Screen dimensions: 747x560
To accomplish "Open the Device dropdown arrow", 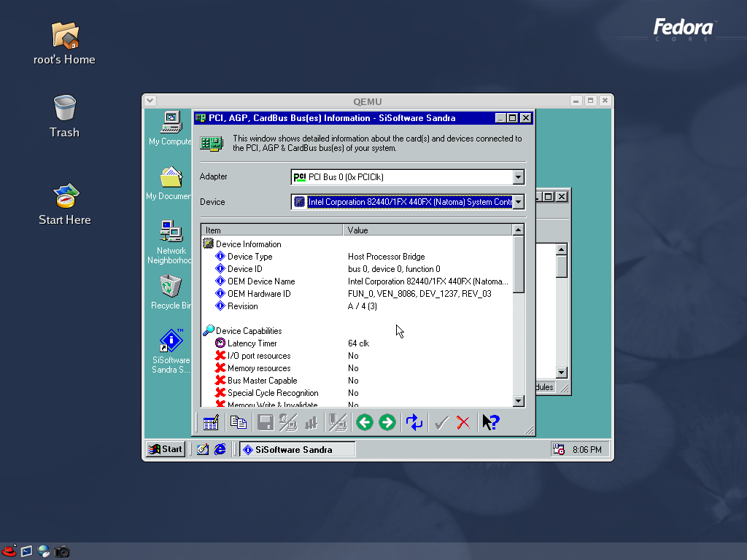I will (519, 202).
